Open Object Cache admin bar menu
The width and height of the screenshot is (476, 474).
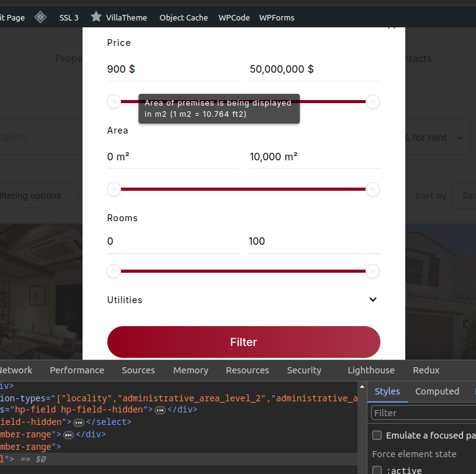(x=184, y=17)
